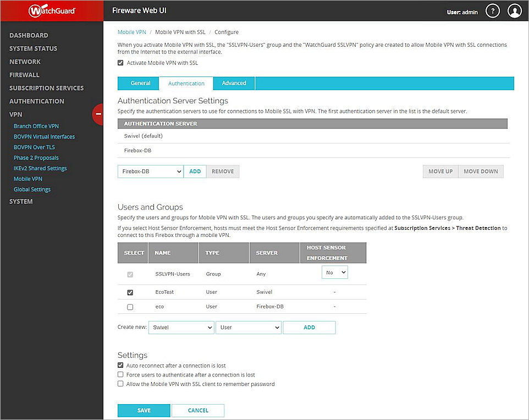Click the admin user account icon

pyautogui.click(x=514, y=10)
